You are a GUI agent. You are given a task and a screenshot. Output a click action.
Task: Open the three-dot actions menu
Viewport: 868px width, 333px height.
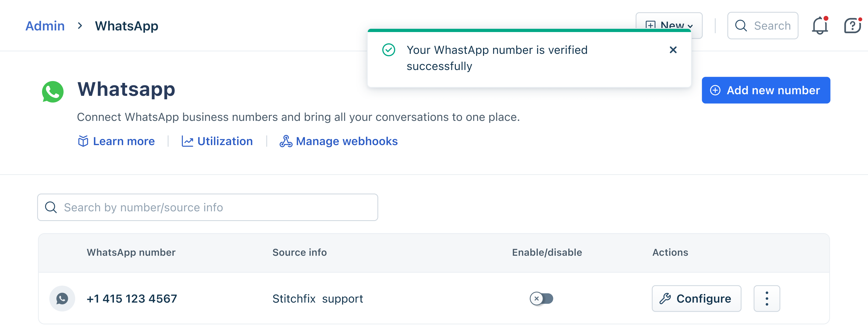tap(767, 298)
